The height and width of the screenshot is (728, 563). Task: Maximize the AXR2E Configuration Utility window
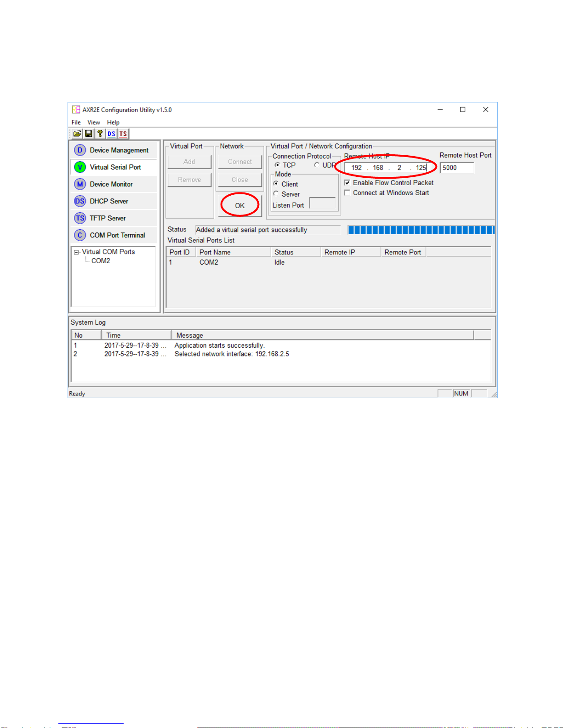pyautogui.click(x=463, y=110)
